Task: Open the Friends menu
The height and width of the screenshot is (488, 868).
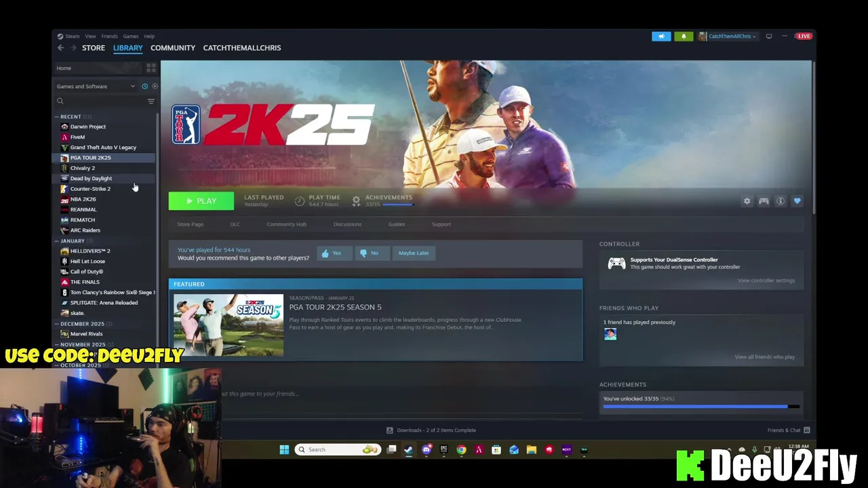Action: click(109, 36)
